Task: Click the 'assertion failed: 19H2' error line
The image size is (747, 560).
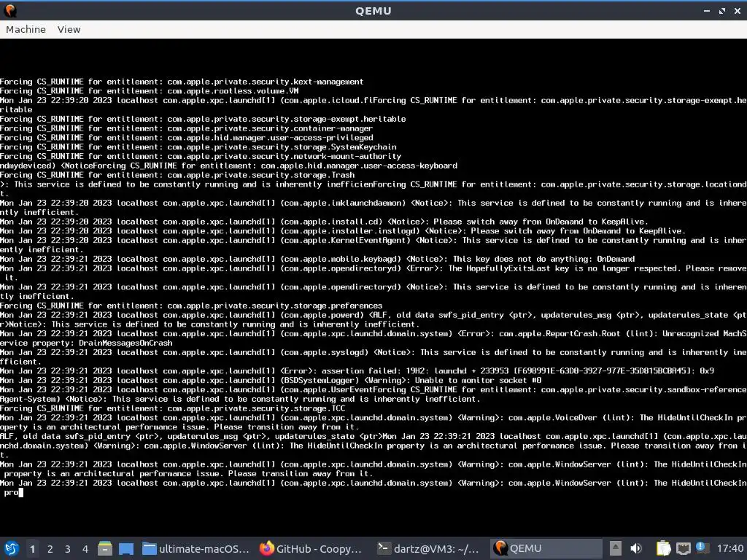Action: pyautogui.click(x=357, y=371)
